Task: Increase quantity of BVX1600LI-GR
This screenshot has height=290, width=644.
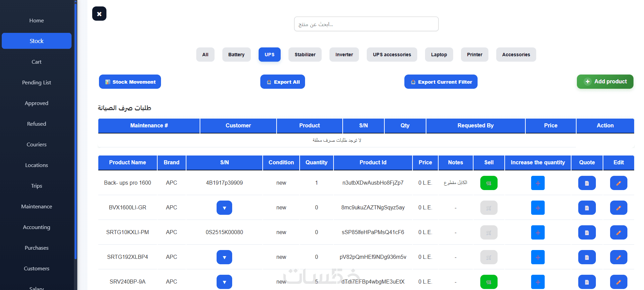Action: 538,208
